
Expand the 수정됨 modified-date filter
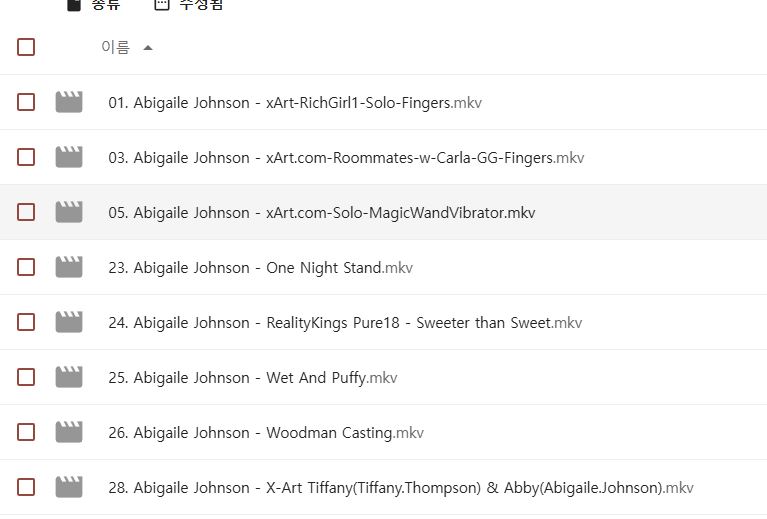tap(189, 5)
